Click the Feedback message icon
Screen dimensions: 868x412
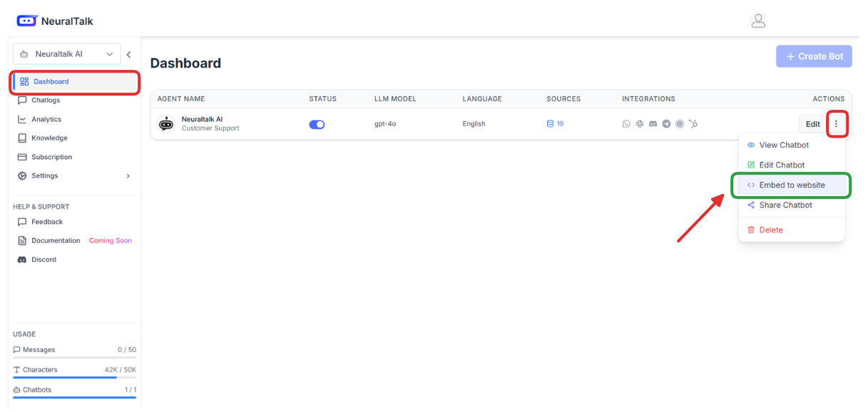pos(22,222)
